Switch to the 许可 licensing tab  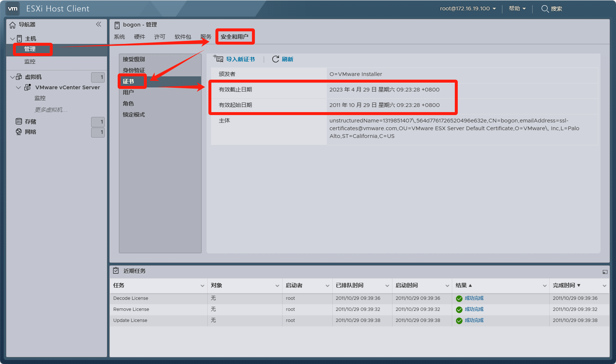[x=160, y=37]
